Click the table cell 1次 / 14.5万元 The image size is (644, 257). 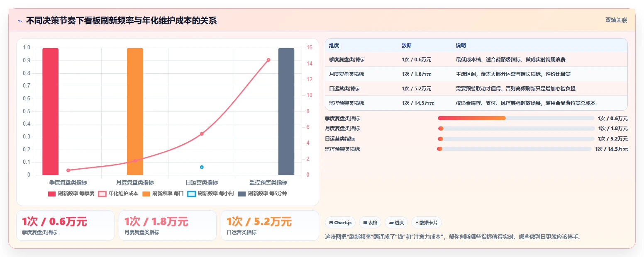tap(418, 103)
